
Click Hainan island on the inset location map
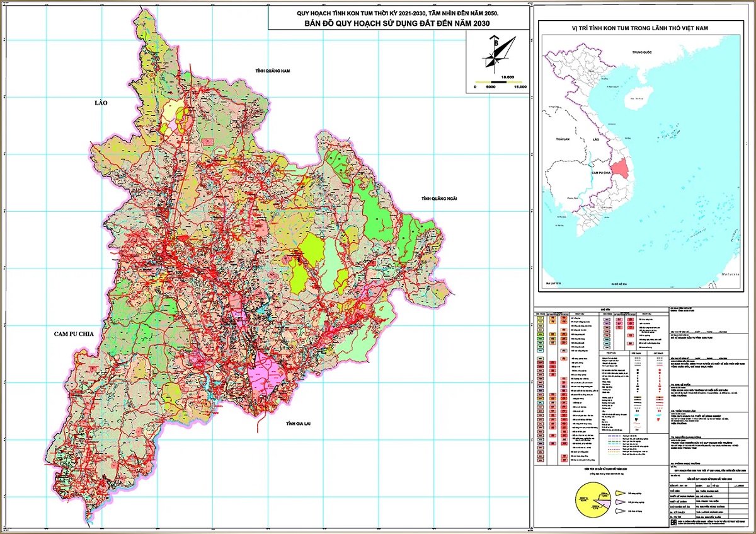tap(636, 98)
